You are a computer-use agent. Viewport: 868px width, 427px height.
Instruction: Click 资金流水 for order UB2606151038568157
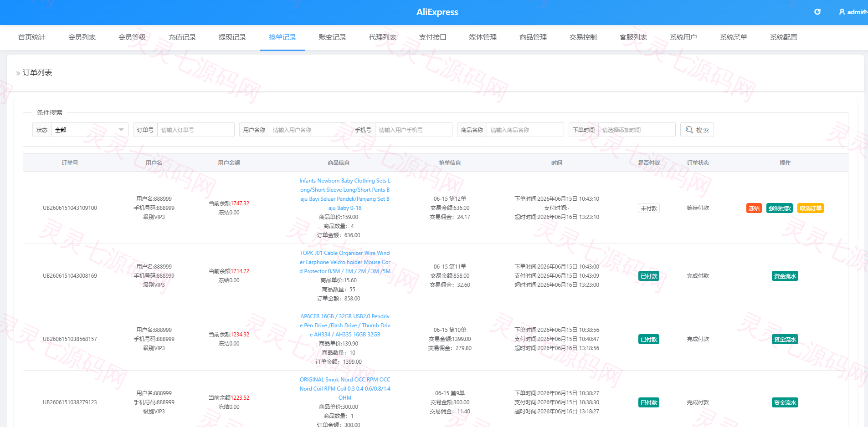click(785, 339)
